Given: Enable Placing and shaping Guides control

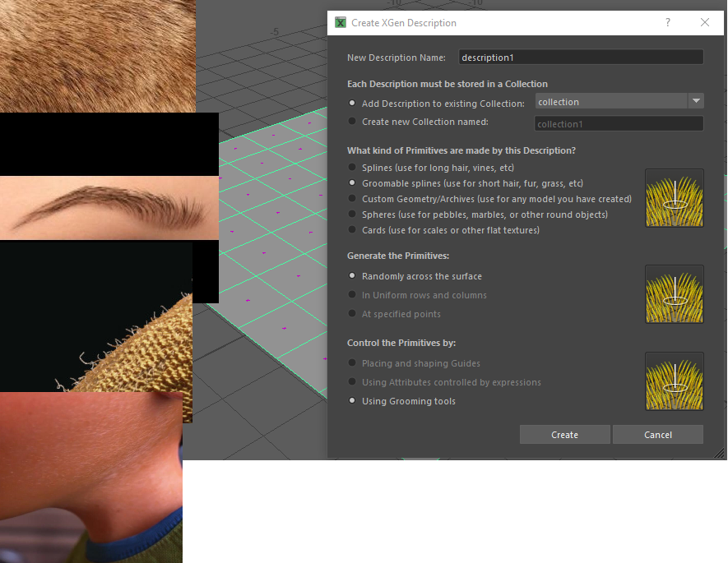Looking at the screenshot, I should 352,363.
